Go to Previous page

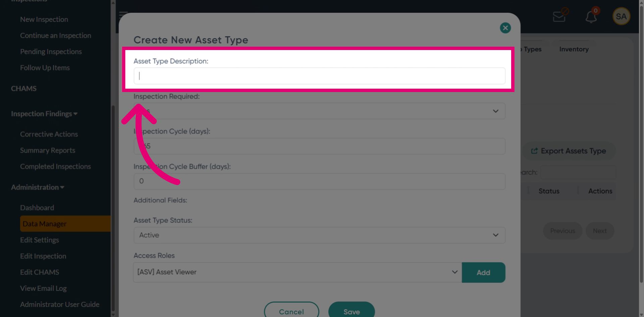click(562, 231)
